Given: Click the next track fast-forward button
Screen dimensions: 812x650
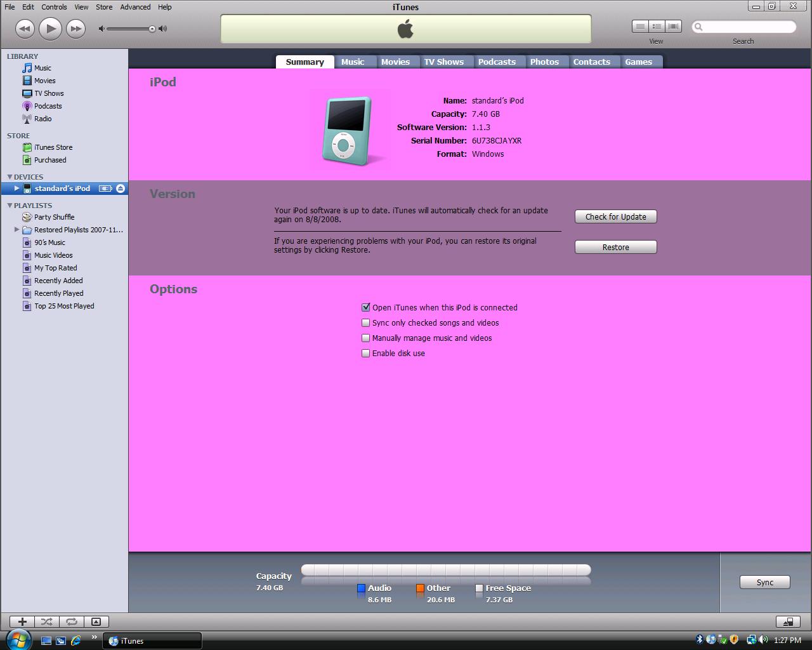Looking at the screenshot, I should pyautogui.click(x=75, y=29).
